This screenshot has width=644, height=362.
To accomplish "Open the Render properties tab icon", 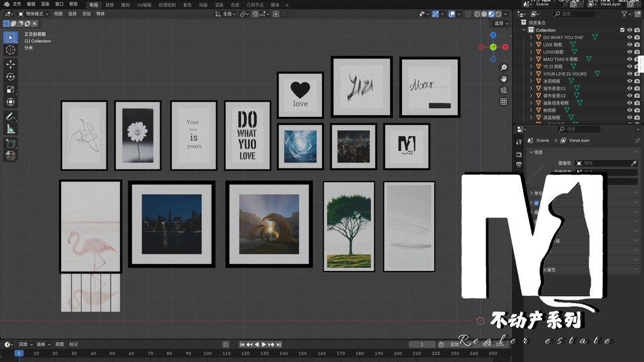I will [x=519, y=155].
